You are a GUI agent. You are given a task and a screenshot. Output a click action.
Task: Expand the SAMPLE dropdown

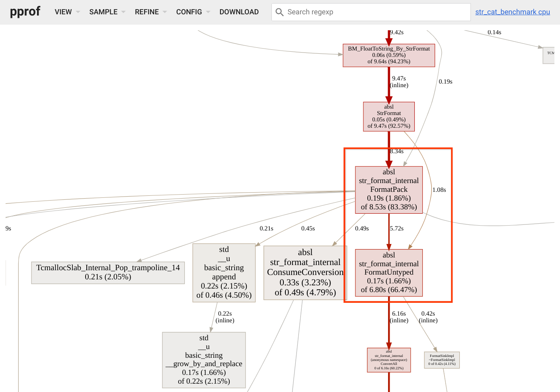pyautogui.click(x=107, y=12)
